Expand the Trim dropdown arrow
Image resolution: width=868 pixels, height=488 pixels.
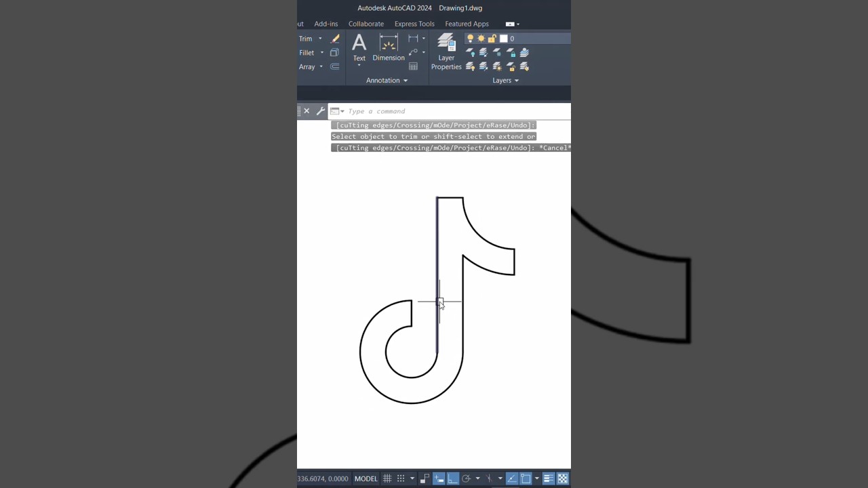[320, 39]
